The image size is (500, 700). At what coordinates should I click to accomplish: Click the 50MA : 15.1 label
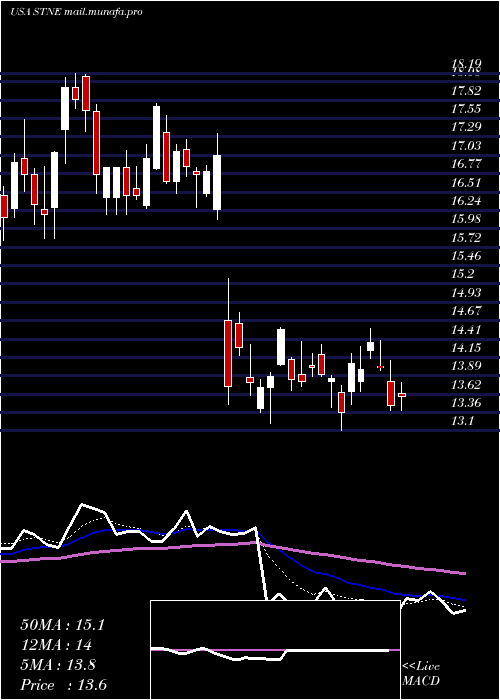click(x=62, y=625)
